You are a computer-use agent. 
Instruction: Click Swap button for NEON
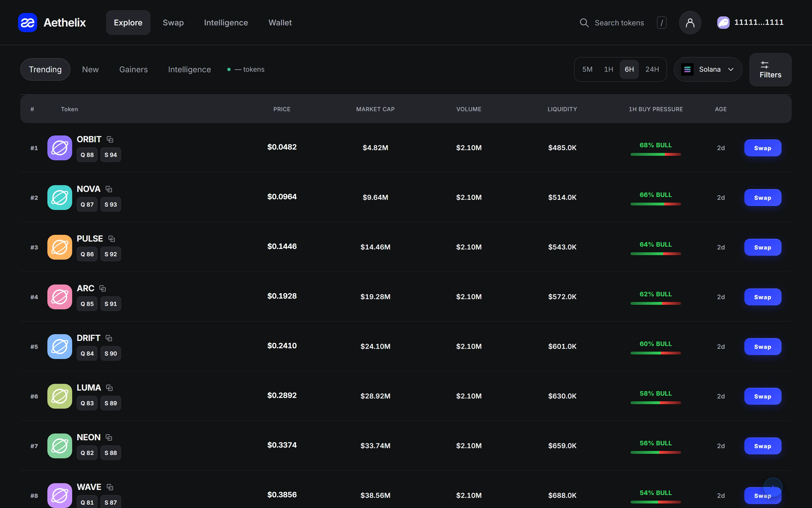[763, 446]
